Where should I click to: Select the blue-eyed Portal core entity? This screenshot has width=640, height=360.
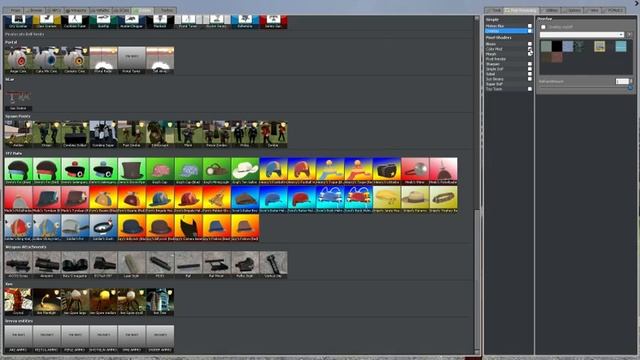(47, 60)
